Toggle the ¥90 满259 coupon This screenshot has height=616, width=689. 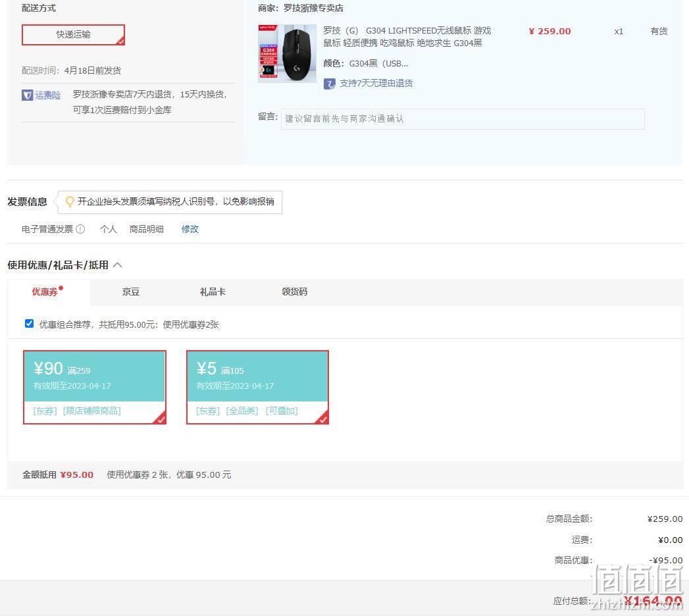tap(95, 387)
